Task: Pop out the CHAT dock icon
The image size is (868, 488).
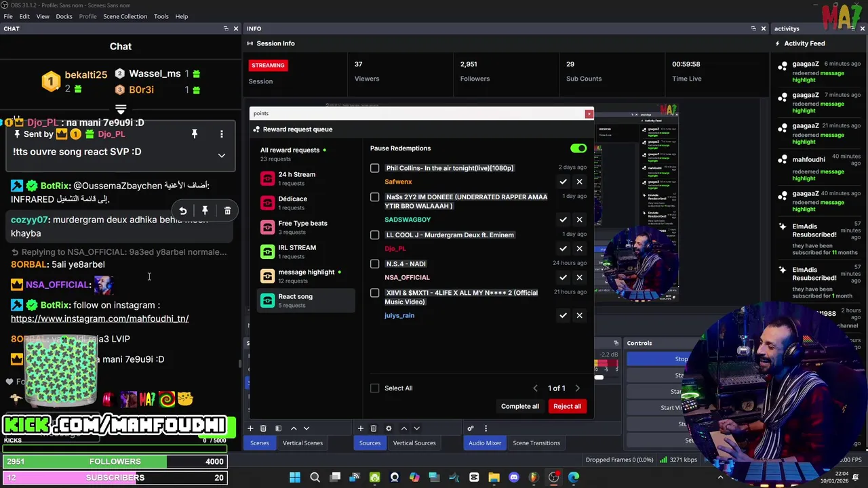Action: [226, 28]
